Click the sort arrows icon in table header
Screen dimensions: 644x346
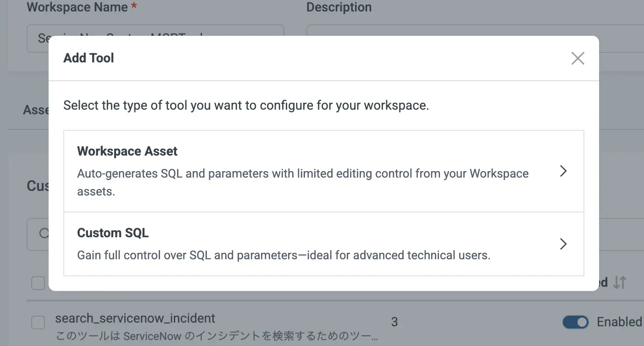click(620, 283)
